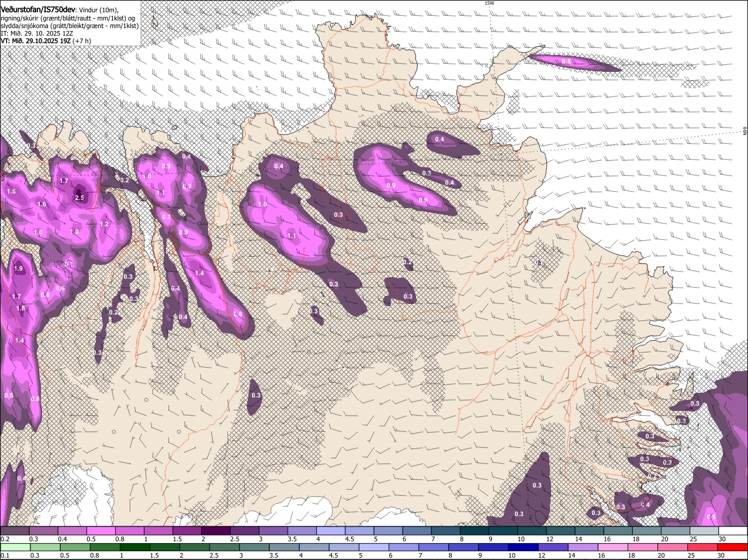Click the '0.2' label in the upper legend scale

(5, 539)
